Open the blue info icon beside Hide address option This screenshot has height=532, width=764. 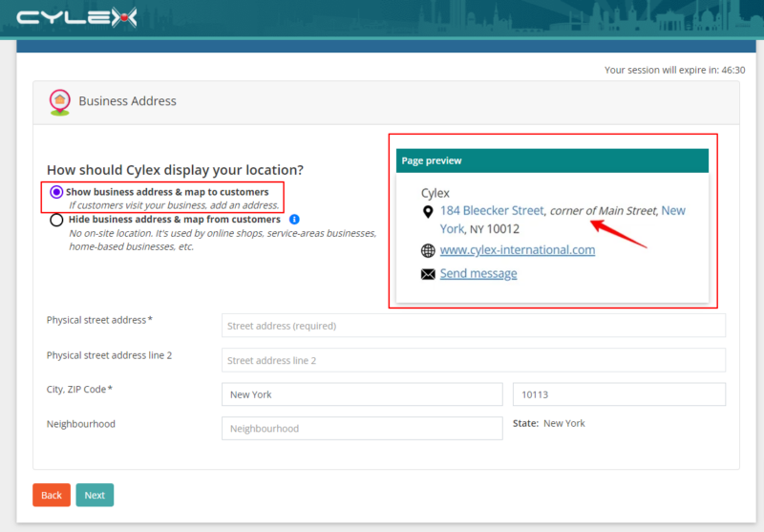click(294, 220)
